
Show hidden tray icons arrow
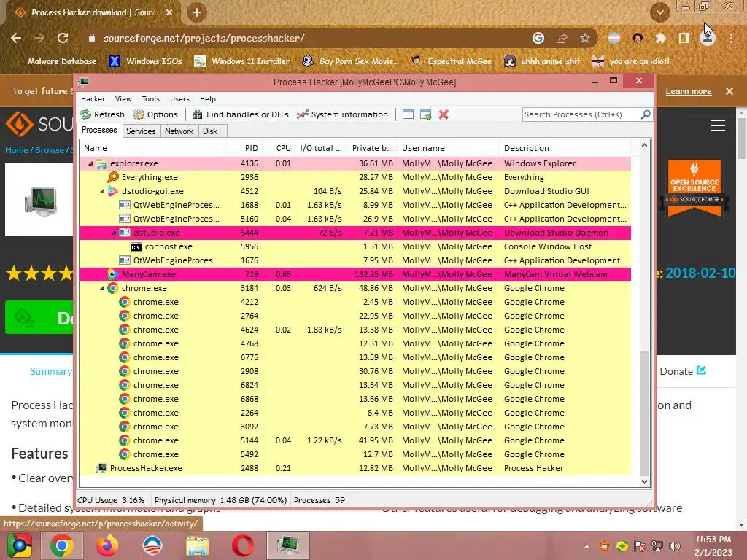pos(587,546)
